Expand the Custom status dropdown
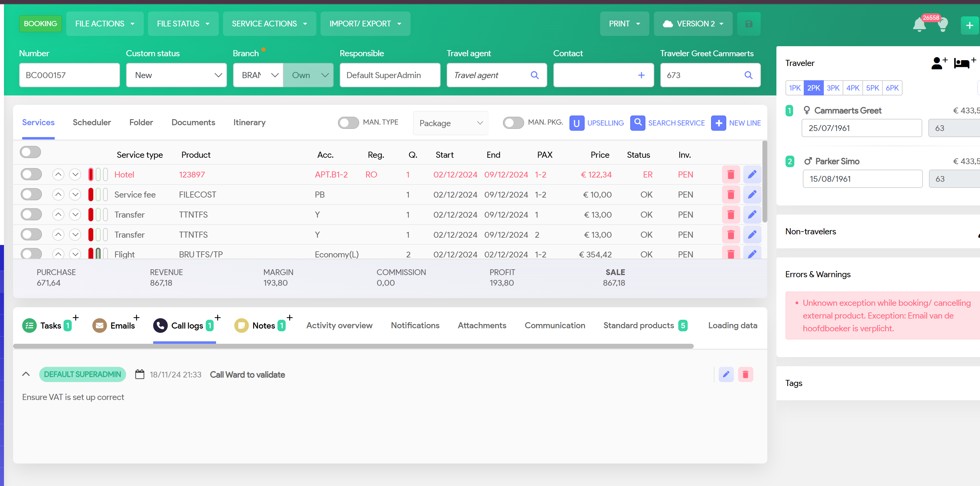980x486 pixels. pos(176,75)
